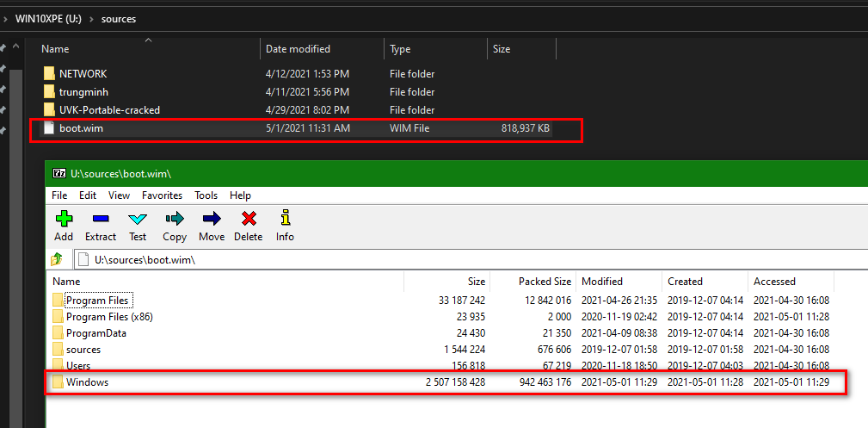Viewport: 868px width, 428px height.
Task: Click the 2021-05-01 11:28 accessed time for Program Files (x86)
Action: [791, 317]
